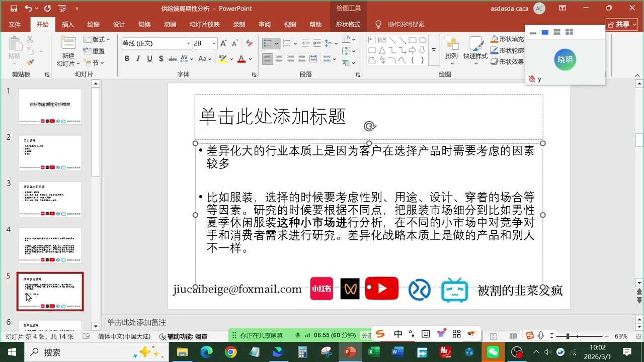This screenshot has width=644, height=362.
Task: Expand the 节 section dropdown
Action: 94,63
